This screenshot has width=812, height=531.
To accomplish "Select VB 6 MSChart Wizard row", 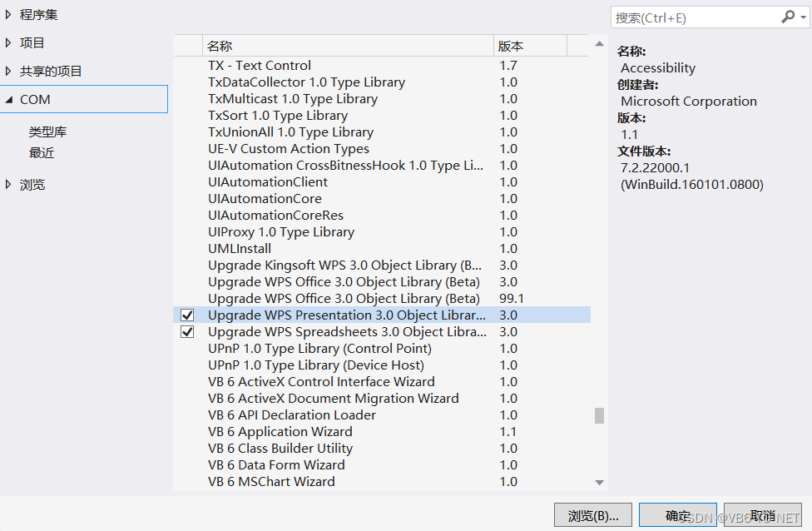I will (382, 481).
